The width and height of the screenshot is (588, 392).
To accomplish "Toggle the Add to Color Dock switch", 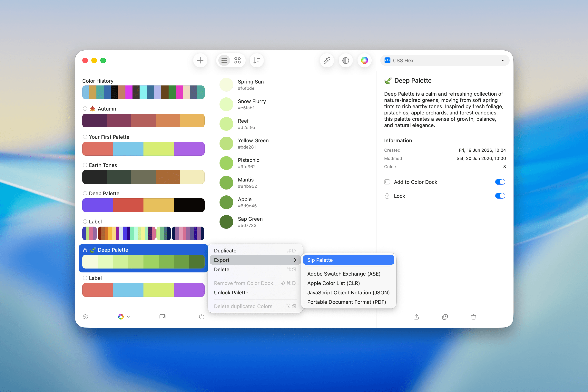I will click(x=500, y=182).
